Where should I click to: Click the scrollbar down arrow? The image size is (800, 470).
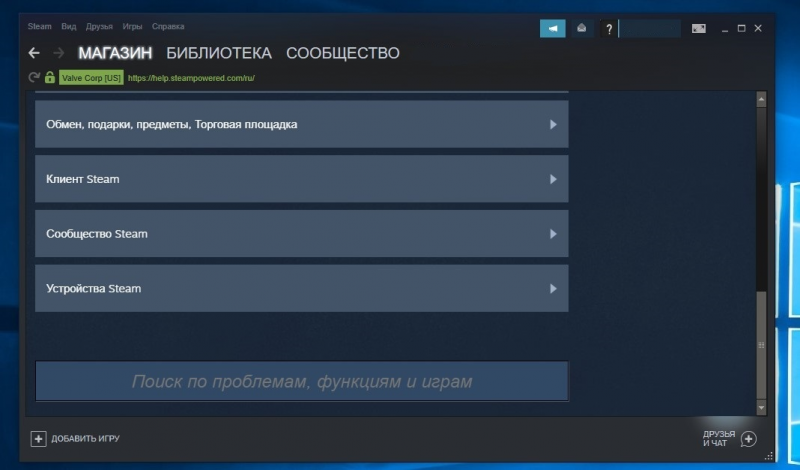point(761,408)
